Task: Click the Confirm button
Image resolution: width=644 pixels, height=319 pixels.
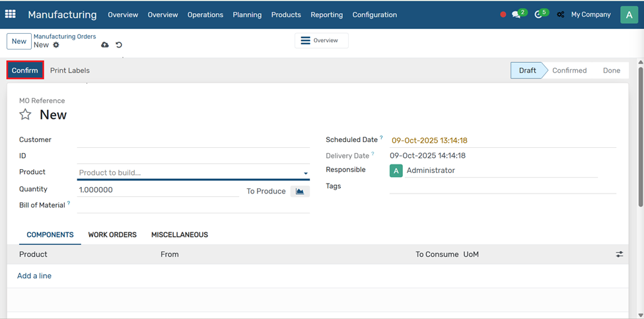Action: click(25, 70)
